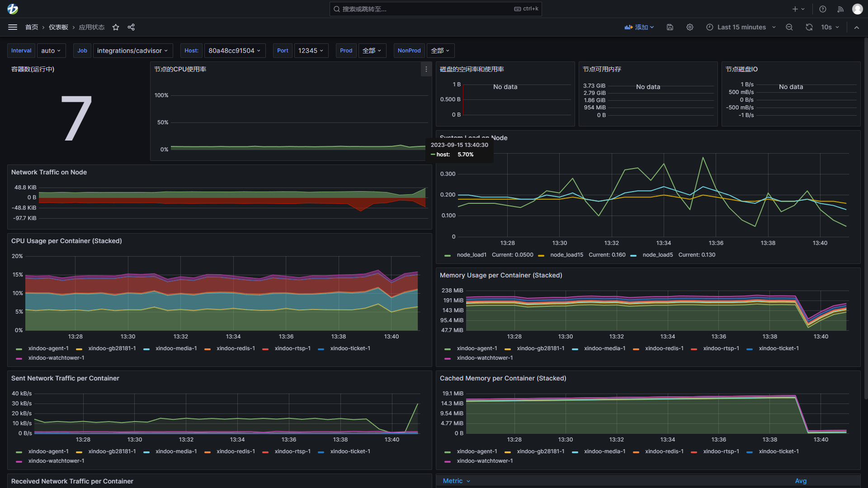Toggle xindoo-agent-1 in Memory Usage legend

click(x=477, y=348)
